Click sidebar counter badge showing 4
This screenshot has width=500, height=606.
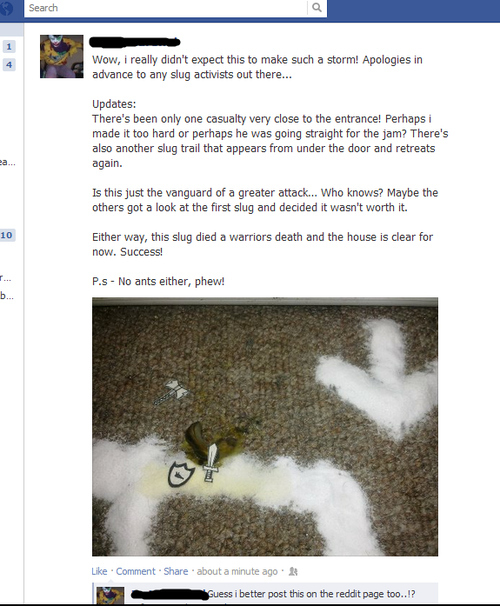[x=9, y=65]
